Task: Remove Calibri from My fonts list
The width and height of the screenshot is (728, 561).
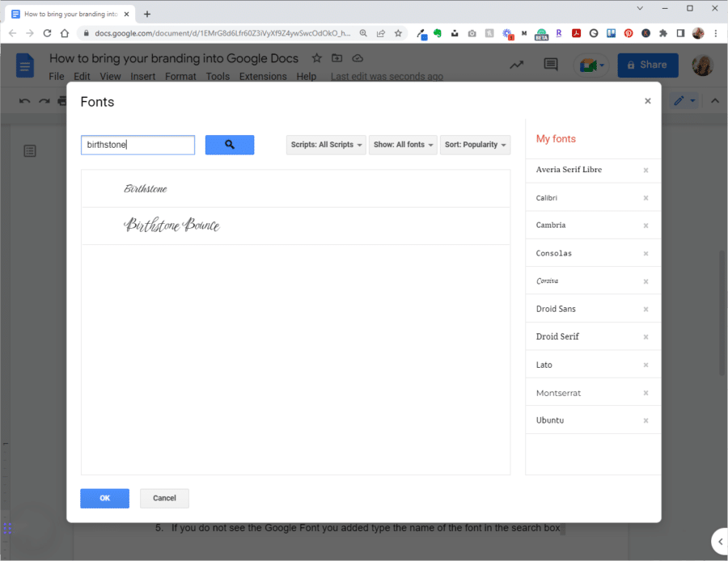Action: 645,197
